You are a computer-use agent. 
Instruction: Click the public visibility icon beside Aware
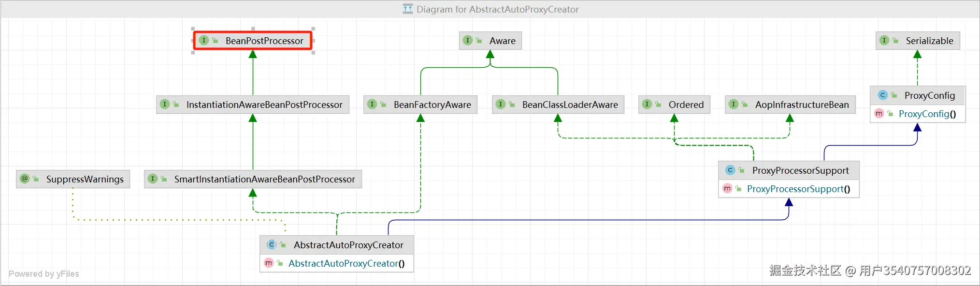[x=479, y=41]
